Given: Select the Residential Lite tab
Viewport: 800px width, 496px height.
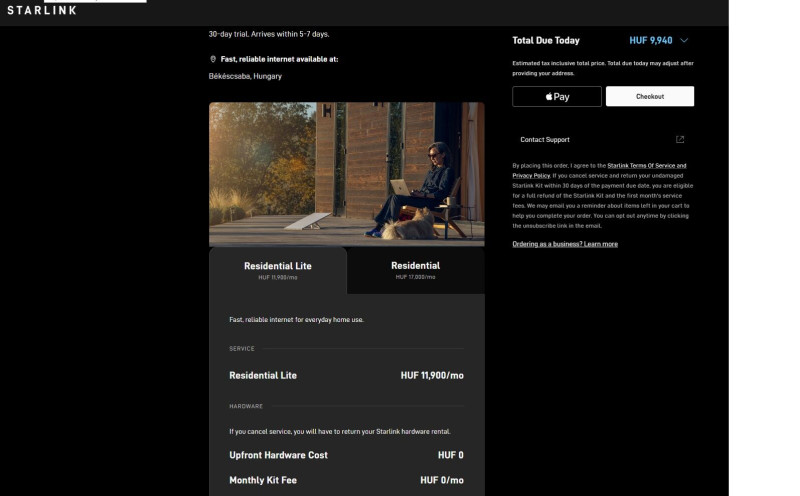Looking at the screenshot, I should 278,270.
